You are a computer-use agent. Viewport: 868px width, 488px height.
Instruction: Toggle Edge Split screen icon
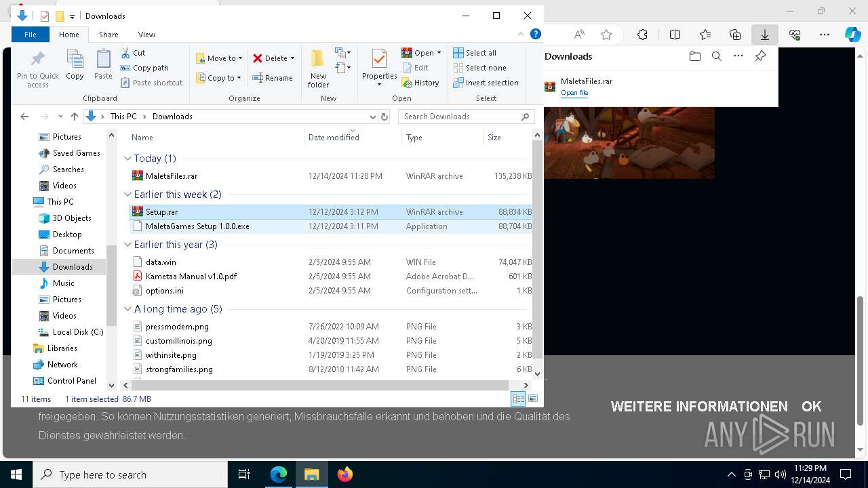point(675,35)
